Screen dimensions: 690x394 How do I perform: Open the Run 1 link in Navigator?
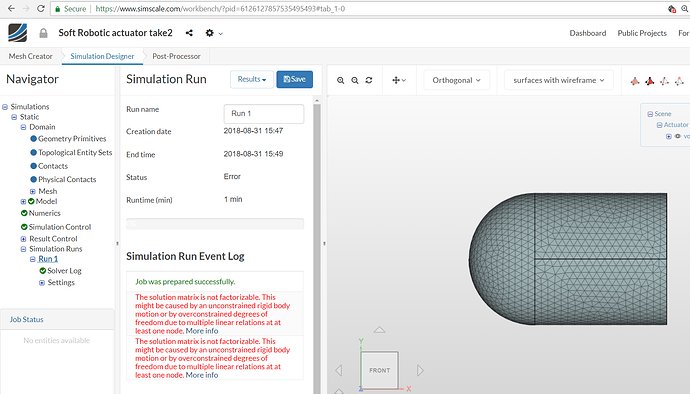click(48, 259)
